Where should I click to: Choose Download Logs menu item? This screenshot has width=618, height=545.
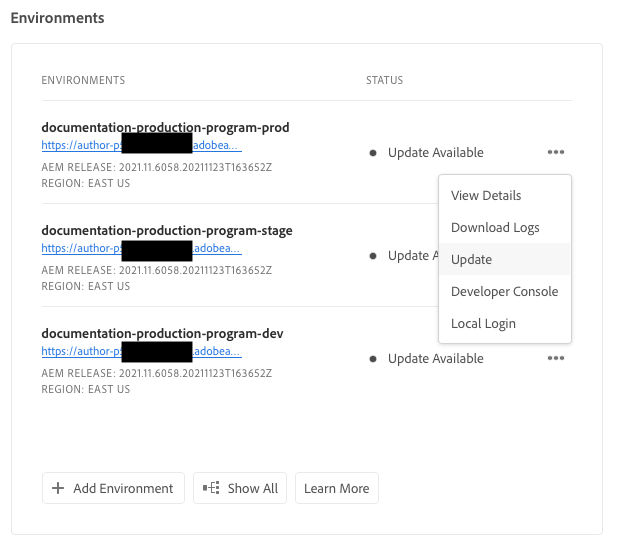click(x=495, y=227)
